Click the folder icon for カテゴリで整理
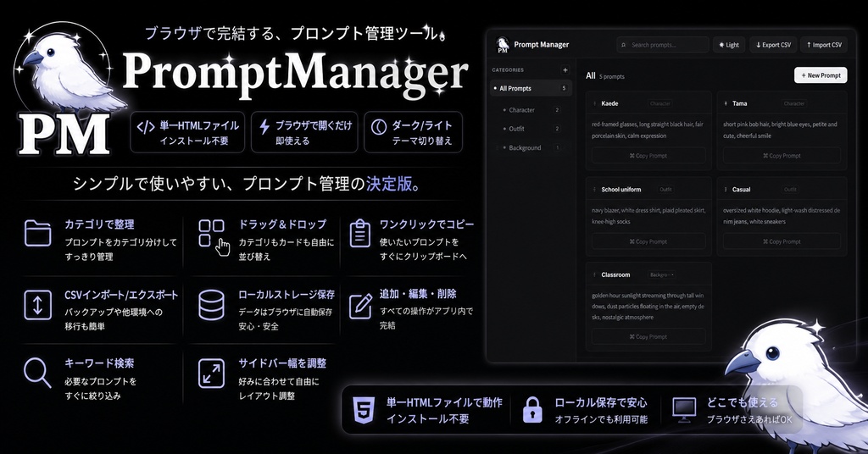 click(x=37, y=233)
